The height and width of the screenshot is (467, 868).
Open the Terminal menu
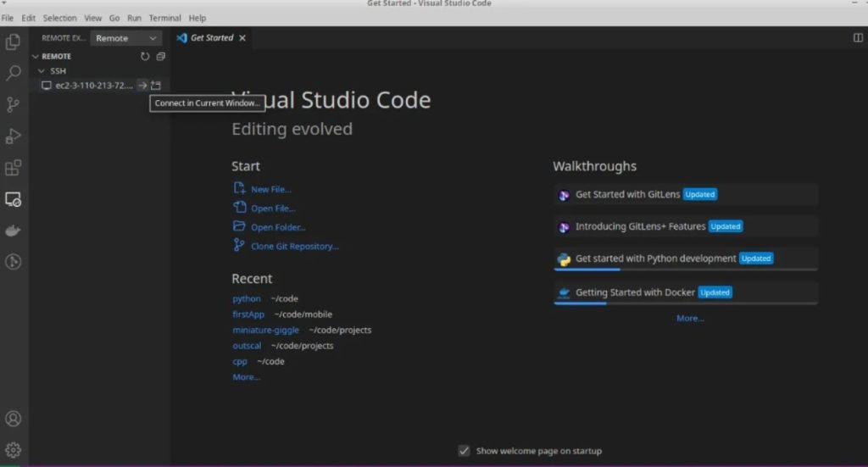(x=164, y=18)
